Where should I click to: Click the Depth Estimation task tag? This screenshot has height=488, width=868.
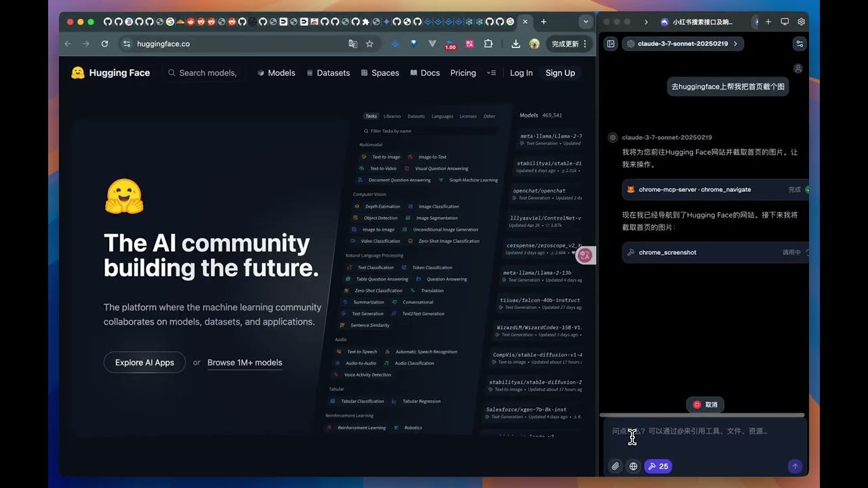point(378,206)
